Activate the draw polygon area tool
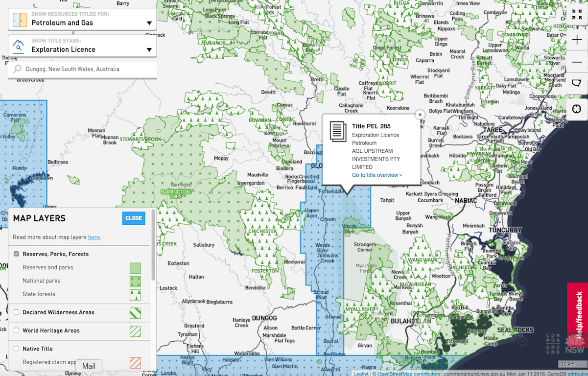588x376 pixels. [x=577, y=83]
